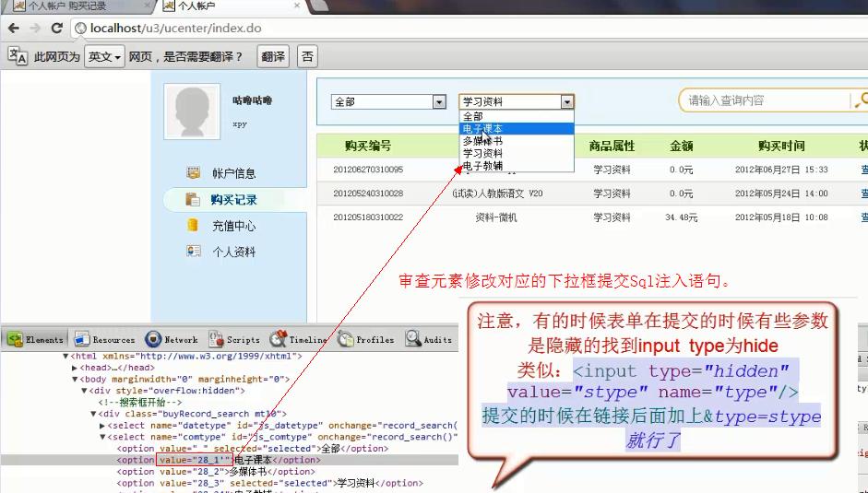Viewport: 868px width, 493px height.
Task: Click the 否 button
Action: (307, 56)
